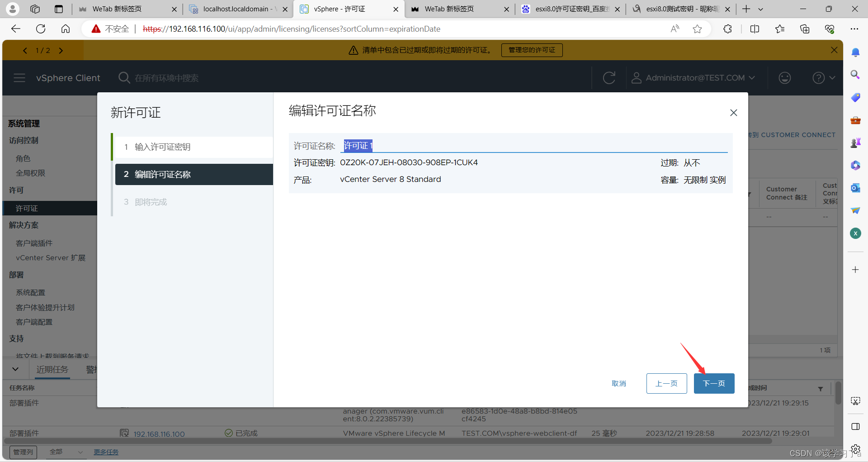This screenshot has width=868, height=462.
Task: Open the 全部 task filter dropdown
Action: (x=66, y=452)
